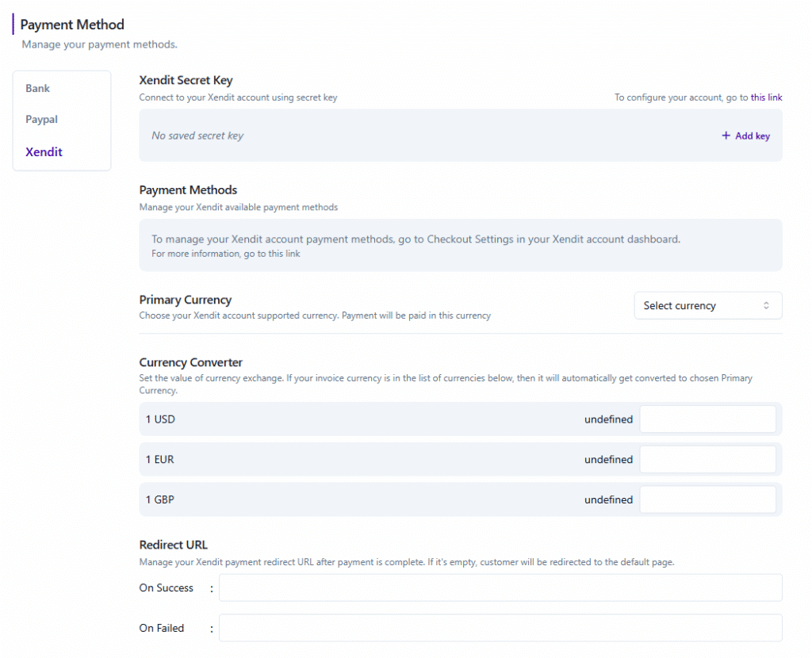Click 'undefined' in the 1 GBP row
Image resolution: width=812 pixels, height=658 pixels.
[x=608, y=499]
